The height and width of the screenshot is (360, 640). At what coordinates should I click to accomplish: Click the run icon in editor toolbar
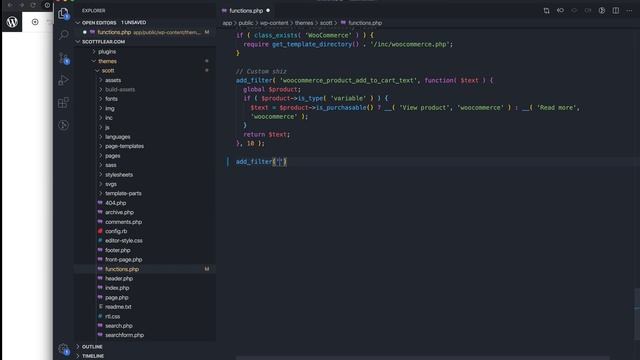[602, 11]
